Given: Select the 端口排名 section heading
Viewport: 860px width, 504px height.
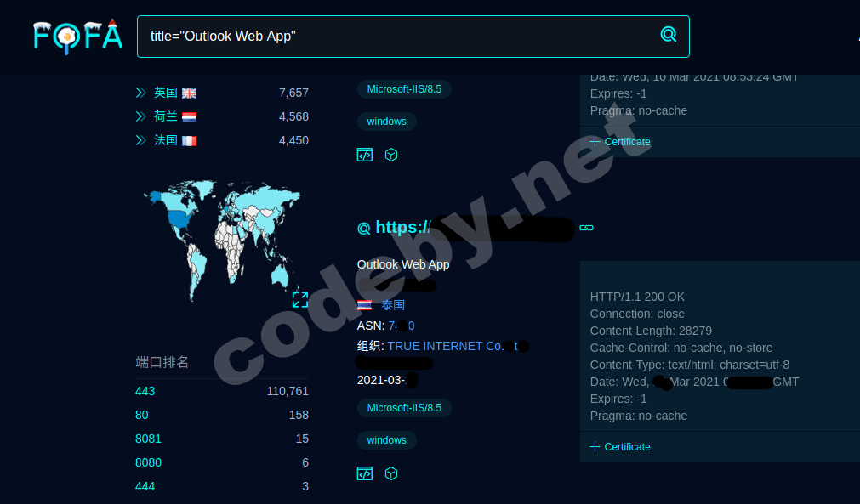Looking at the screenshot, I should tap(162, 362).
